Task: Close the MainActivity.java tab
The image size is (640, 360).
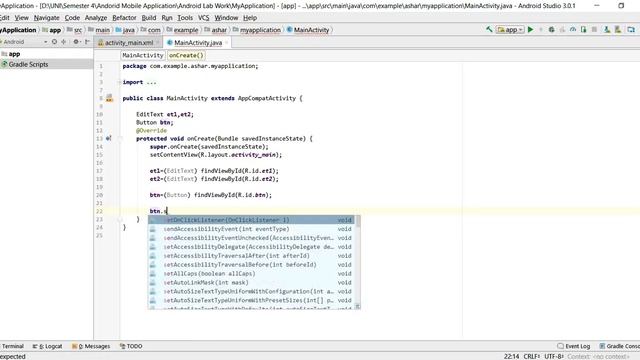Action: [x=227, y=42]
